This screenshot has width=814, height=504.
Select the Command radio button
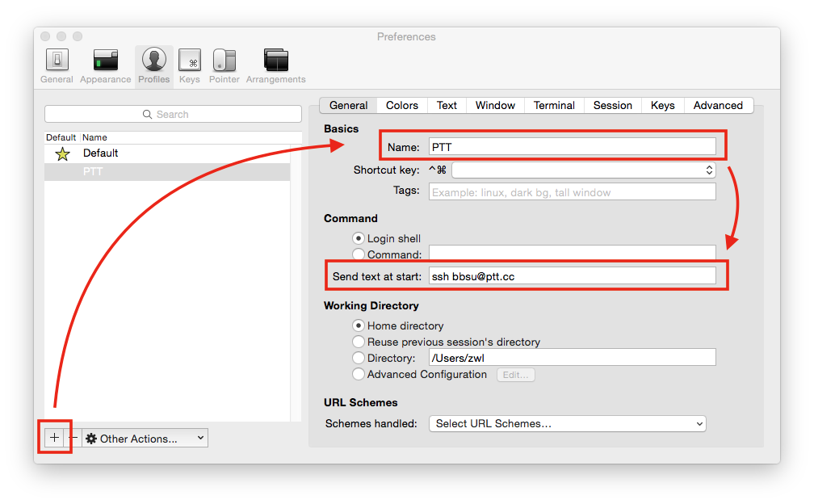[359, 254]
